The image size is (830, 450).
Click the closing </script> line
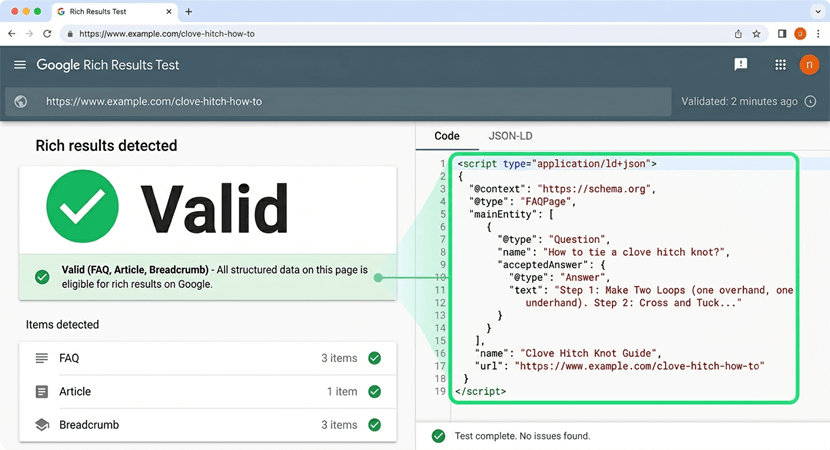[x=481, y=391]
